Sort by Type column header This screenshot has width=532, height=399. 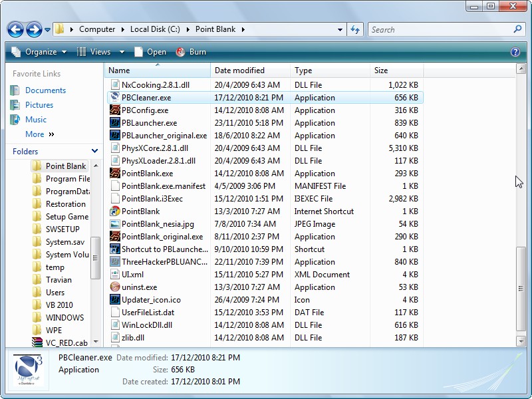330,70
